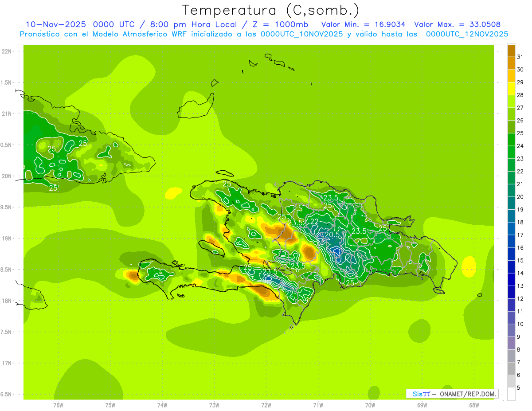Click the legend value "31"
532x411 pixels.
pyautogui.click(x=520, y=57)
